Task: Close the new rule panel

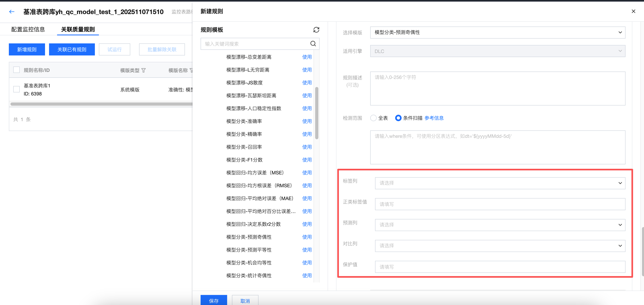Action: (x=633, y=11)
